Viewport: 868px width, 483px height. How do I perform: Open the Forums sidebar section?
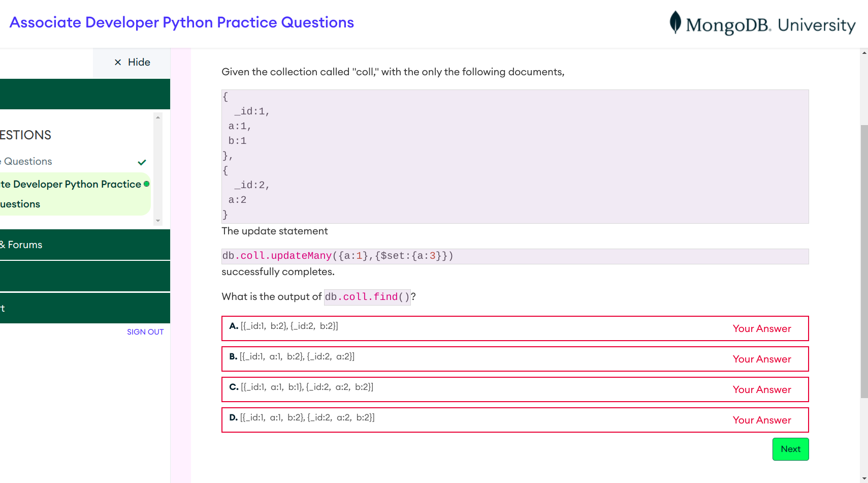[25, 245]
